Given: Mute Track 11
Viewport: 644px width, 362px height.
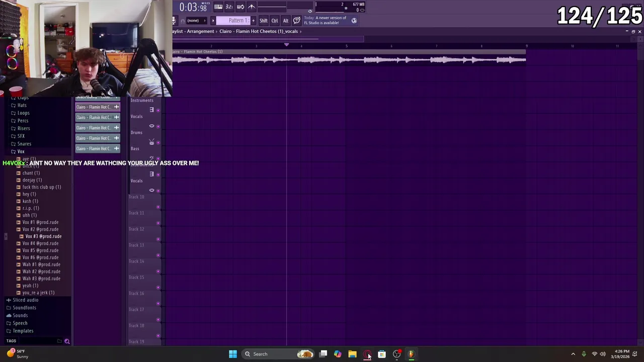Looking at the screenshot, I should tap(158, 223).
